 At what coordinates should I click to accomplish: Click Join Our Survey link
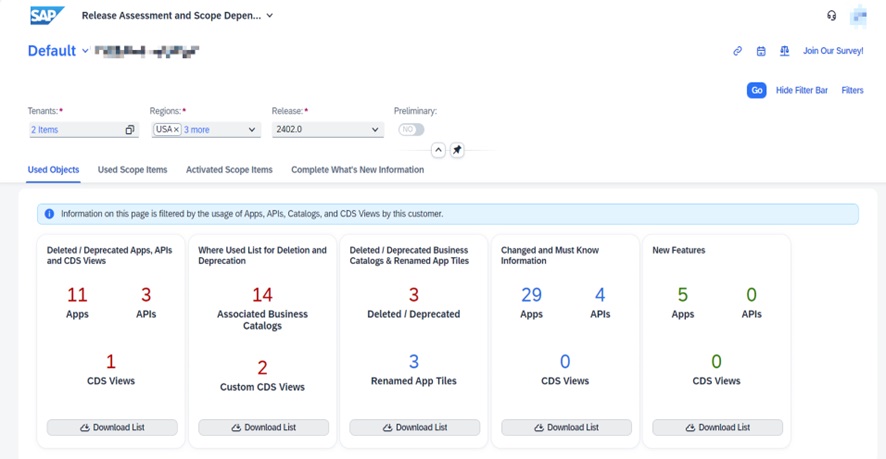(x=832, y=51)
